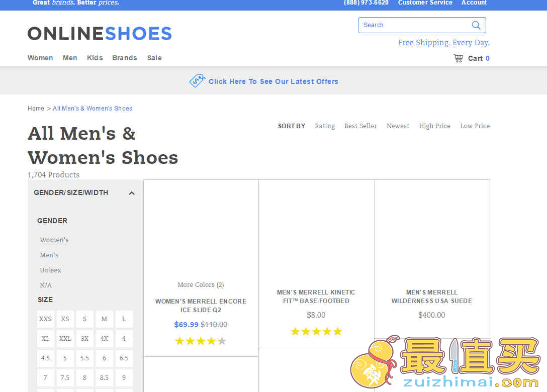The image size is (547, 392).
Task: Select size 6
Action: coord(104,358)
